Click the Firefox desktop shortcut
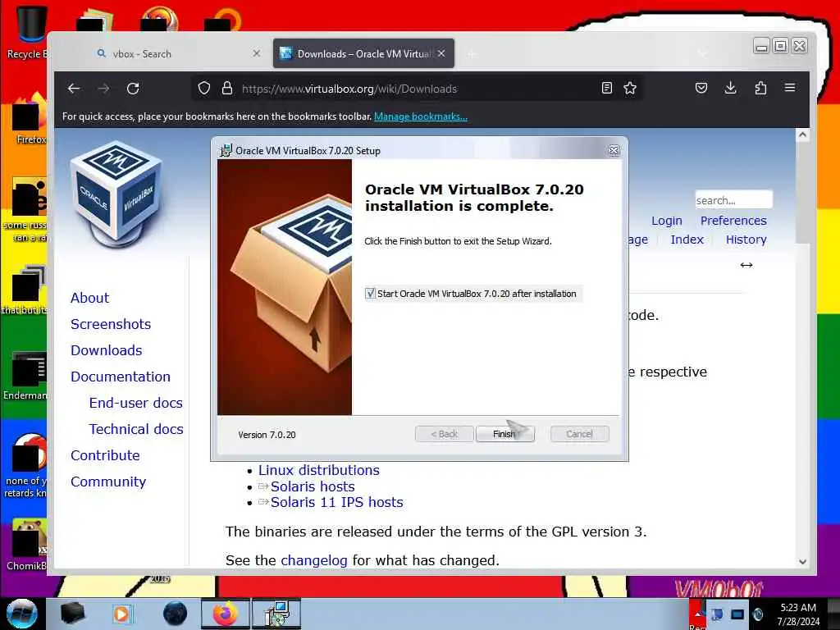 click(x=30, y=119)
